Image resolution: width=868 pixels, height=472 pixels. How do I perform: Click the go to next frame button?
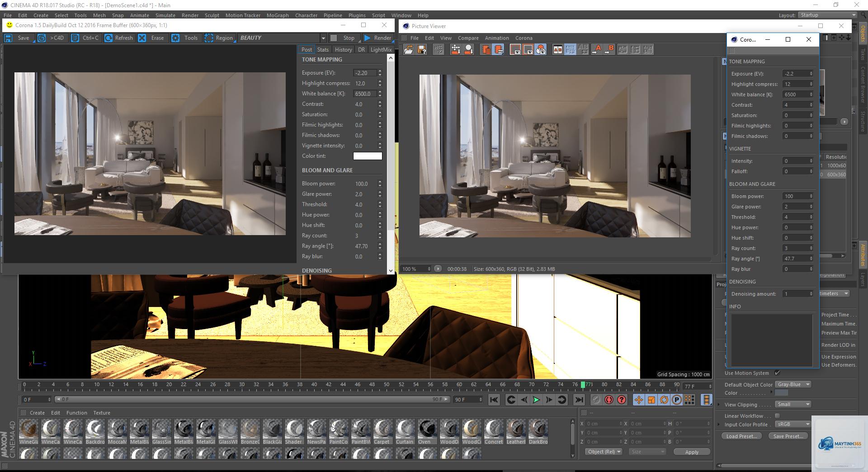coord(549,400)
